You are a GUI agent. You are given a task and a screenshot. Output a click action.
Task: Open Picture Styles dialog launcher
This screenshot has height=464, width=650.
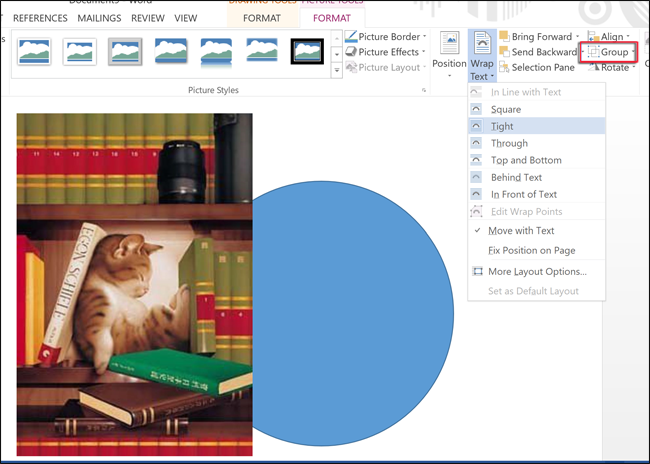tap(424, 90)
